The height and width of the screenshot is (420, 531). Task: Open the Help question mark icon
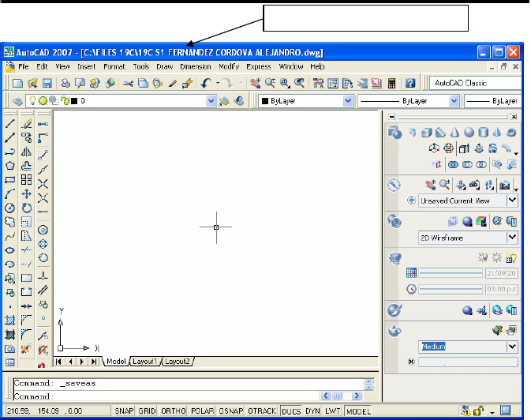(x=409, y=83)
